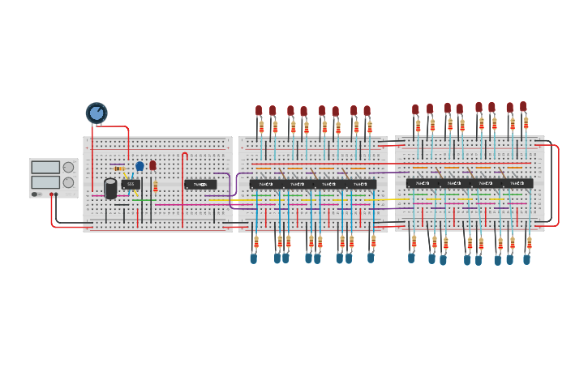Select the short green wire below the 555 timer
Screen dimensions: 588x367
coord(144,200)
